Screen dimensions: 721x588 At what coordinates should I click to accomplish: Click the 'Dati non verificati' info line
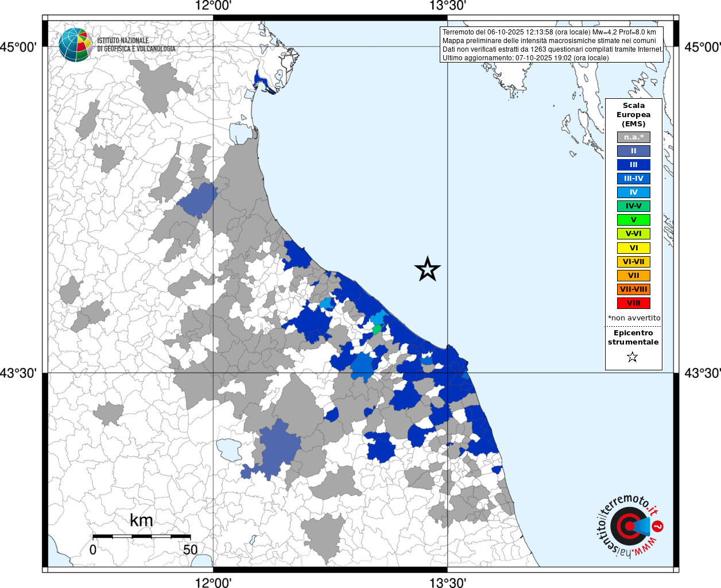(x=552, y=49)
